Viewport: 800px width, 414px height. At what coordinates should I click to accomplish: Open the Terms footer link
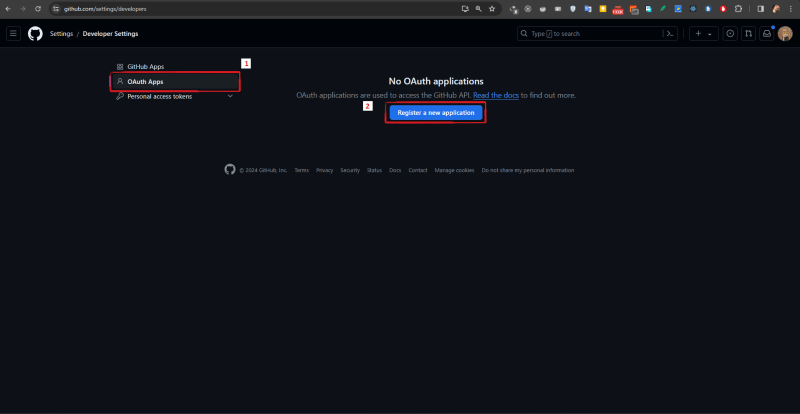point(302,170)
